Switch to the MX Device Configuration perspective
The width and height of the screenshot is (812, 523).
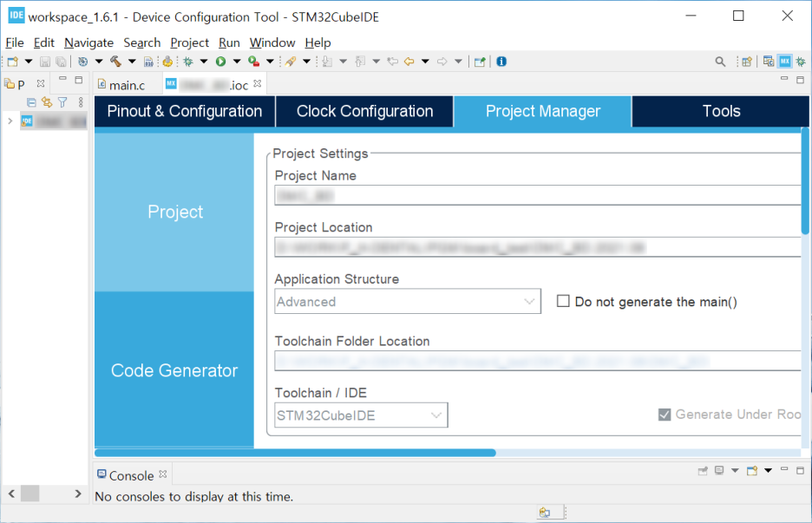[x=785, y=62]
